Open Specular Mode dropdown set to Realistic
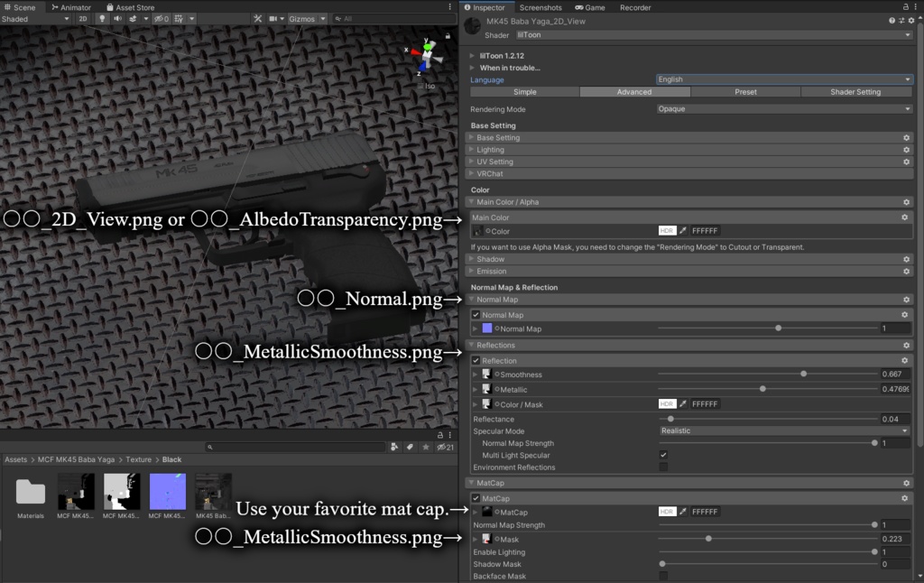 [785, 430]
